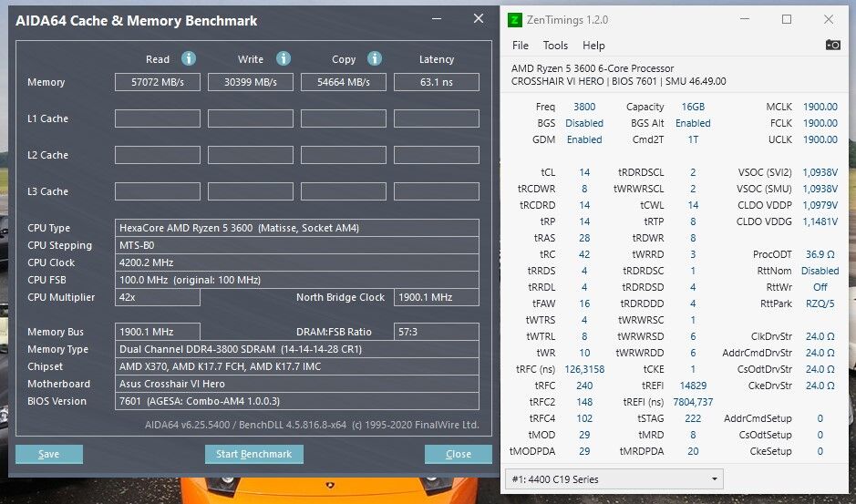
Task: Click the CPU Clock value '4200.2 MHz'
Action: coord(297,262)
